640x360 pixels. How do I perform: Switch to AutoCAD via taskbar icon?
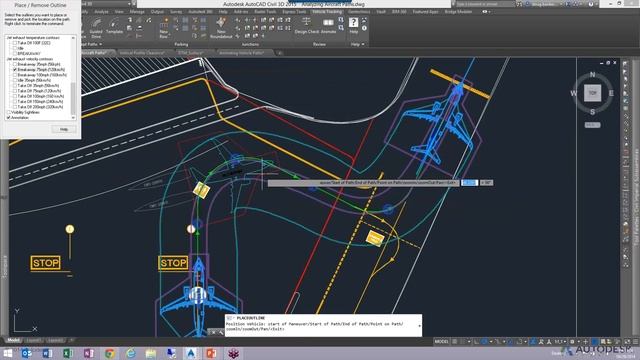coord(191,353)
